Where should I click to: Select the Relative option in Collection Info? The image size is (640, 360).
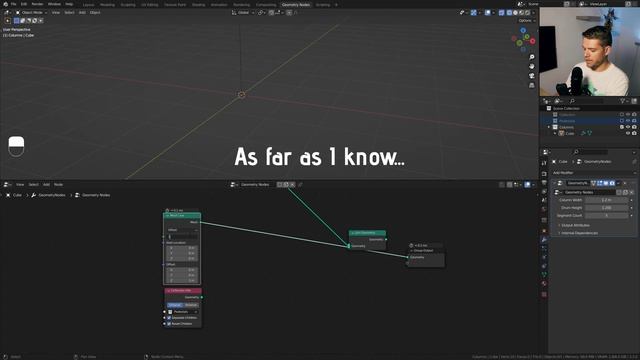coord(191,305)
